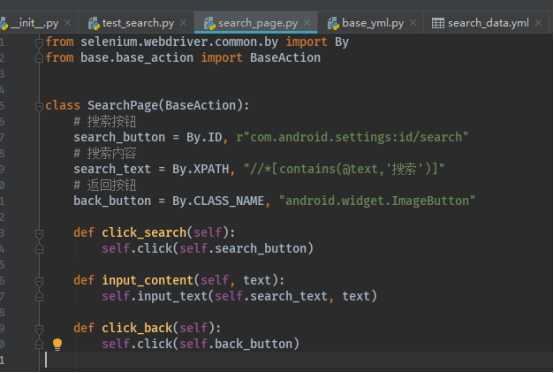The height and width of the screenshot is (373, 554).
Task: Click the XPath string containing contains(@text
Action: click(x=344, y=169)
